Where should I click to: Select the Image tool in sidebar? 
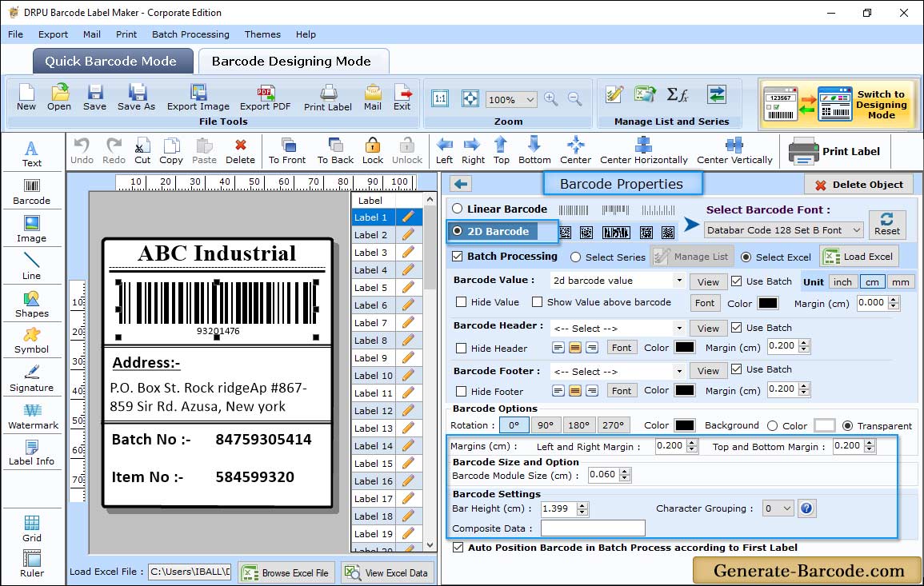(x=32, y=229)
